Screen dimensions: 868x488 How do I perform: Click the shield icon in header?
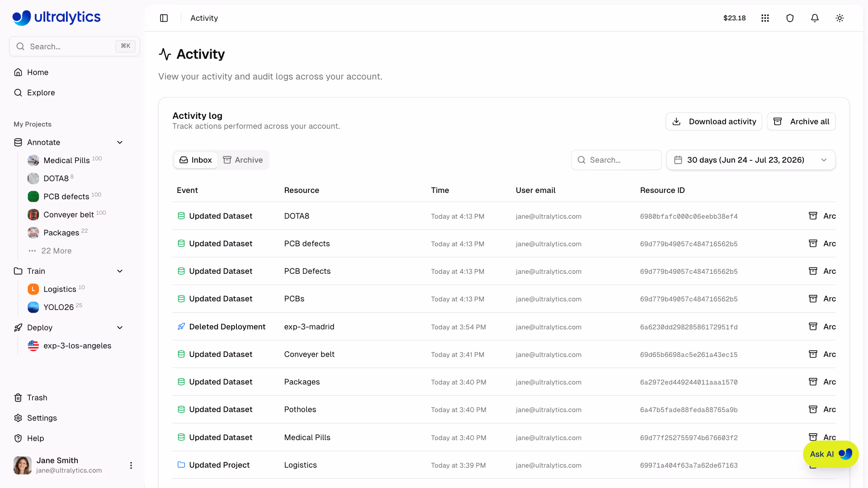point(790,18)
